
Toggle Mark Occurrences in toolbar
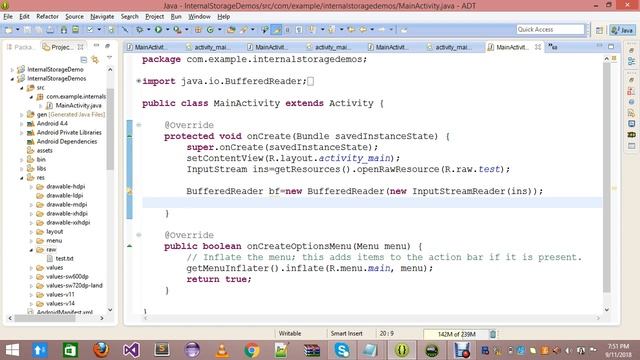[x=277, y=29]
